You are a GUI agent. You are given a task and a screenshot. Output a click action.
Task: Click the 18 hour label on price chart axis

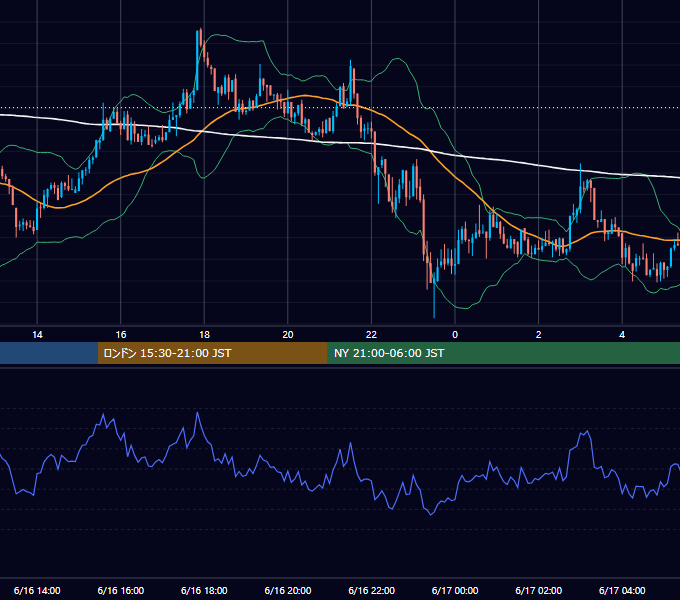[x=204, y=335]
